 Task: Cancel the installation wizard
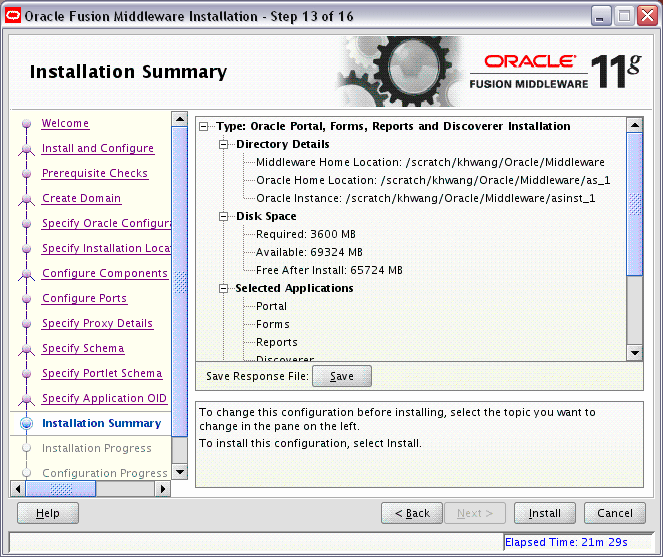pyautogui.click(x=615, y=513)
